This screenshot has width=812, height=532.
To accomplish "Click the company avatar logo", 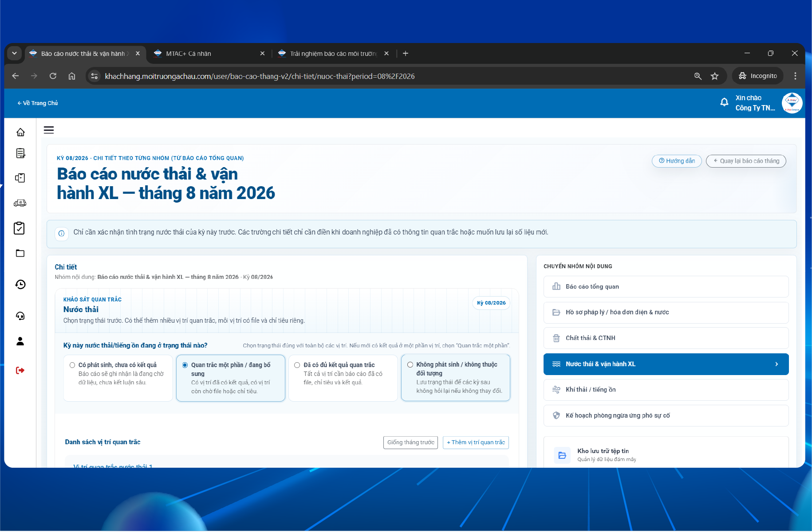I will (x=792, y=103).
